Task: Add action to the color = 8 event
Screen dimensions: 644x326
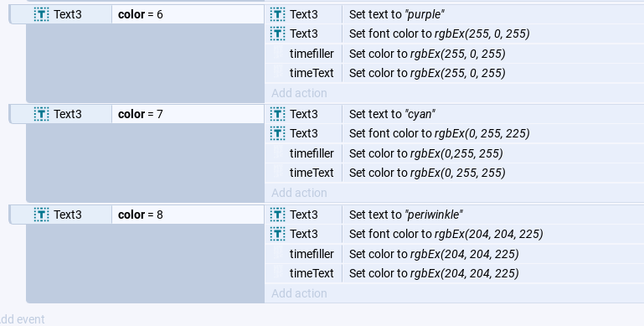Action: coord(299,293)
